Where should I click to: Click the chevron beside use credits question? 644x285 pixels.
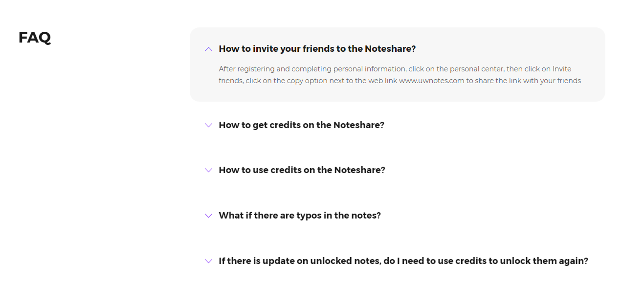click(209, 170)
